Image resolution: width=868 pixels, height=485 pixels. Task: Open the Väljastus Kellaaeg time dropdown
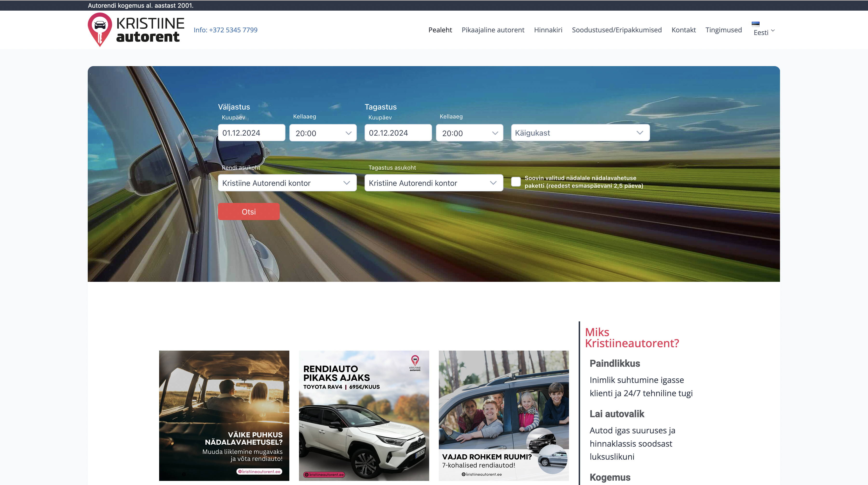(x=323, y=133)
